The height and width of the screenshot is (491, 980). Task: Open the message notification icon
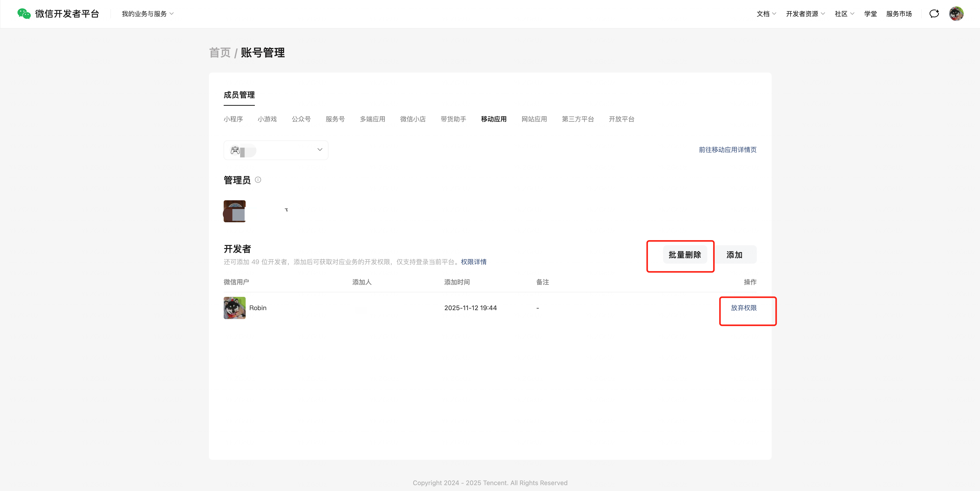[x=934, y=14]
